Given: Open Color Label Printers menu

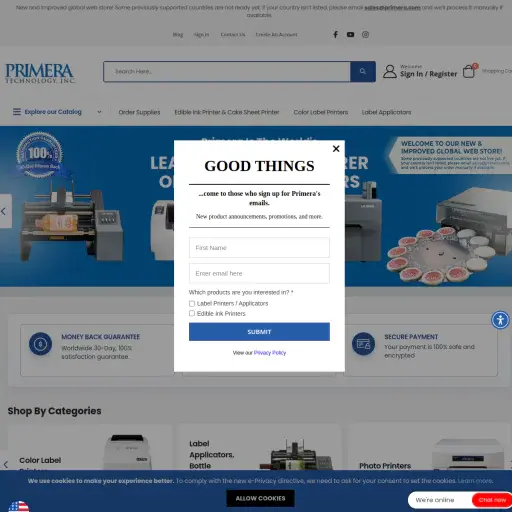Looking at the screenshot, I should pos(321,112).
